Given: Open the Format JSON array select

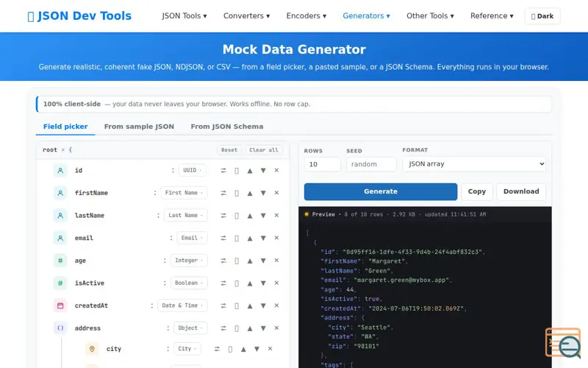Looking at the screenshot, I should coord(474,164).
